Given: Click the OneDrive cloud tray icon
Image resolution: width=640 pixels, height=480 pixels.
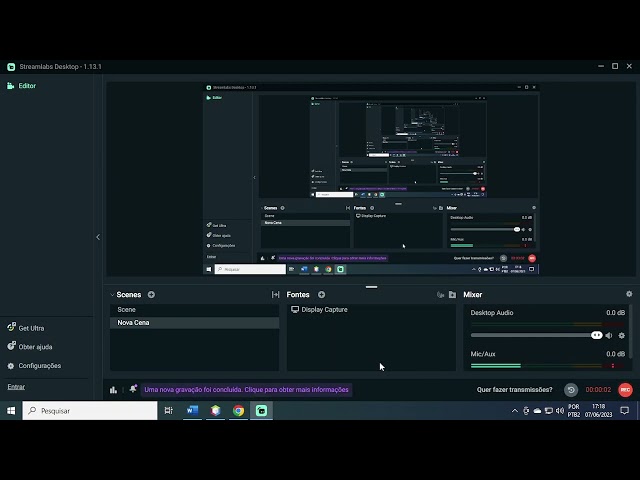Looking at the screenshot, I should coord(537,411).
